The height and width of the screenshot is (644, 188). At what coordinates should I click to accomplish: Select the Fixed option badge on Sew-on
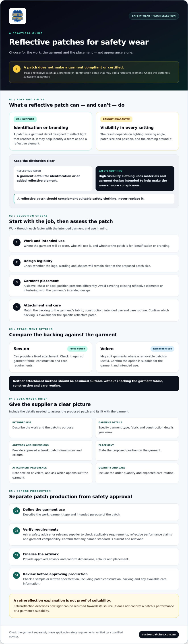point(77,349)
